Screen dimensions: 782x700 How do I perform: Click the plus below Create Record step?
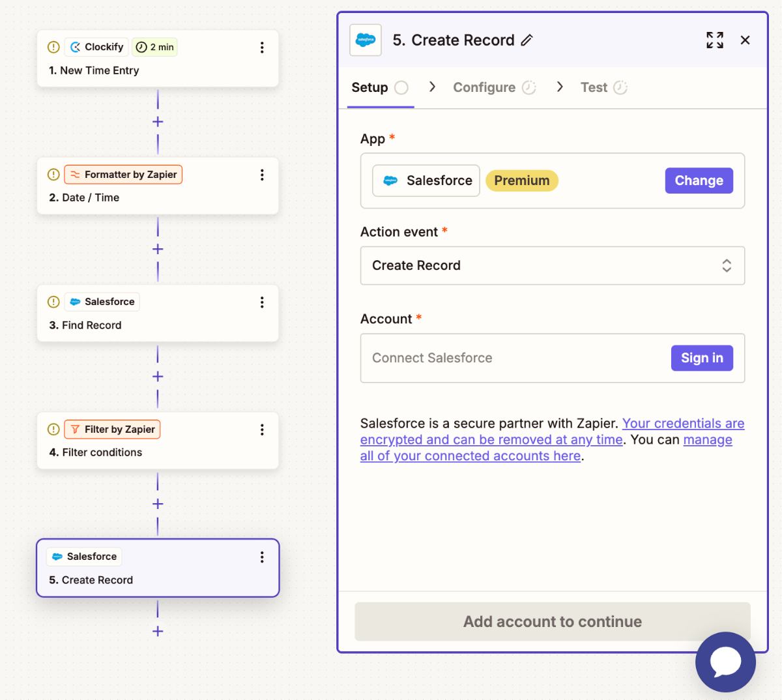(157, 631)
